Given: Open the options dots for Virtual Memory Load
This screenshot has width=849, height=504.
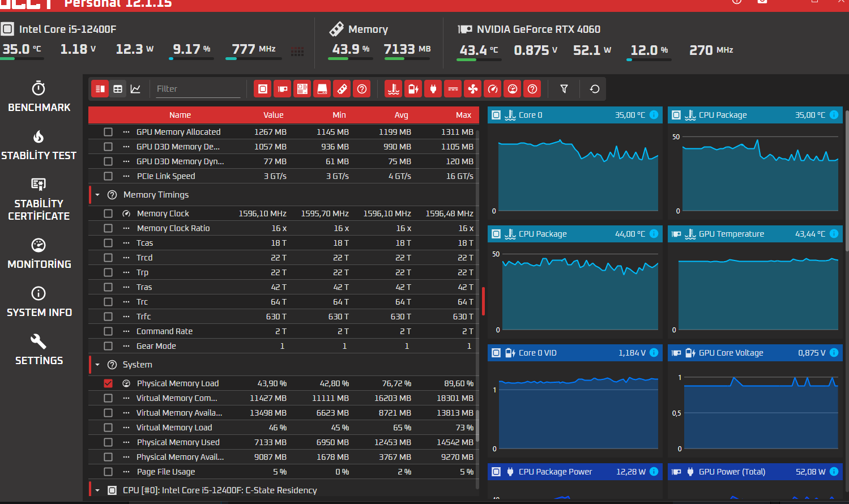Looking at the screenshot, I should click(x=126, y=428).
